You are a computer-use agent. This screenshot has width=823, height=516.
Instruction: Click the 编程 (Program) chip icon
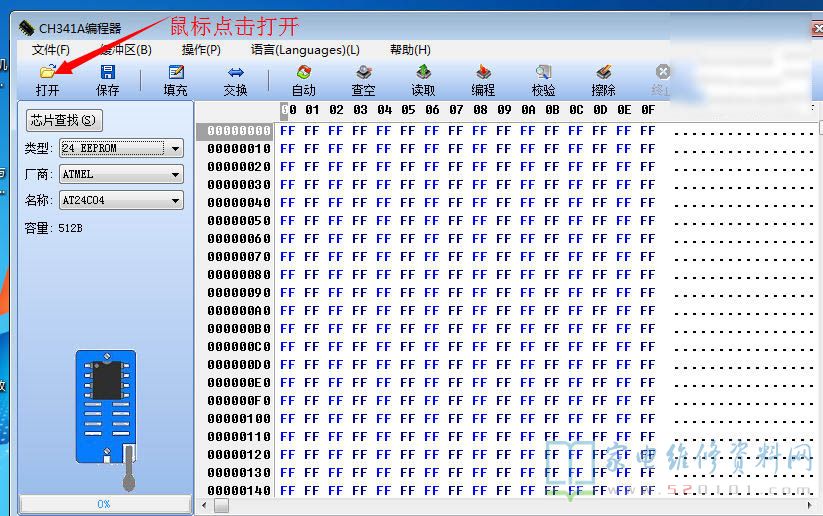point(483,73)
